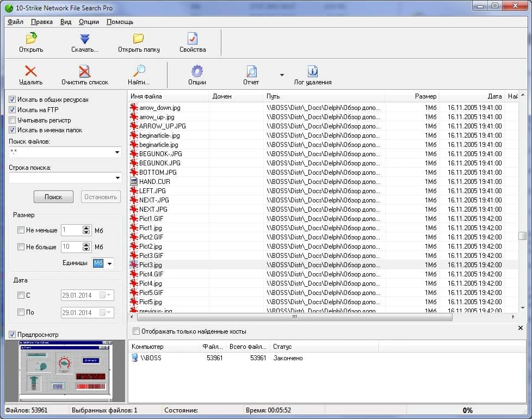Expand the Отчет dropdown arrow

click(282, 75)
